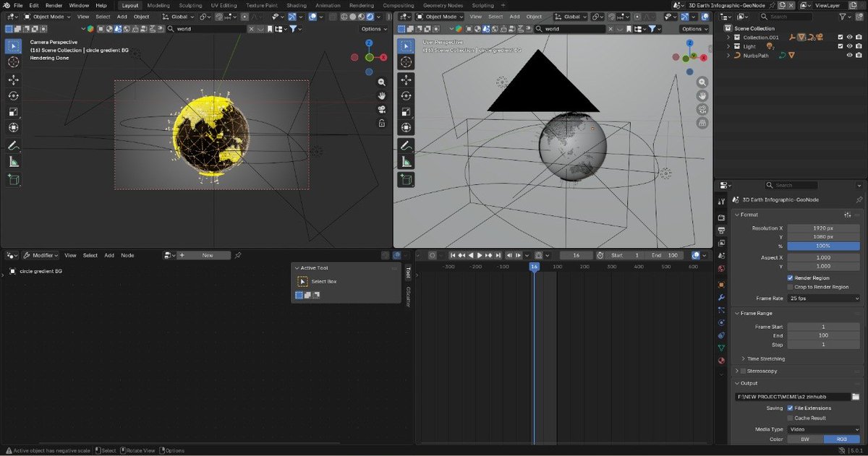Expand the NurbsPath item in the outliner
The height and width of the screenshot is (456, 868).
pyautogui.click(x=728, y=55)
